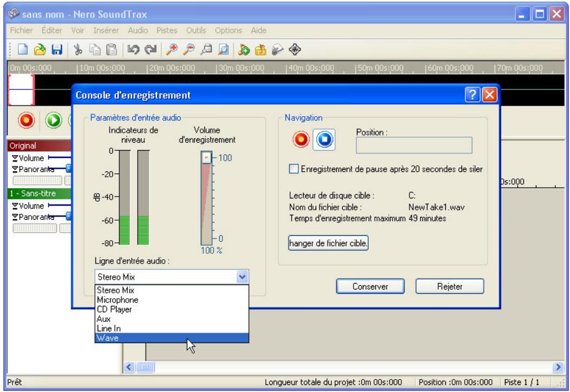570x392 pixels.
Task: Open the Options menu
Action: (228, 30)
